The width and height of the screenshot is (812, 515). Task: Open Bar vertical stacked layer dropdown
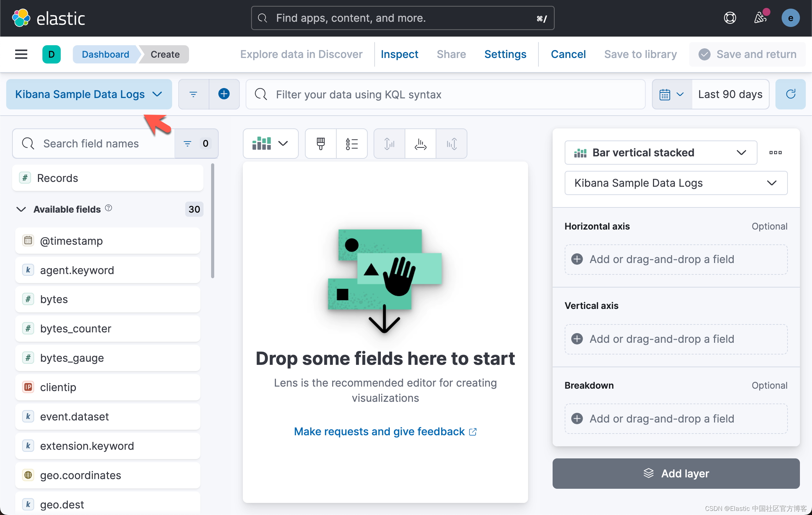point(661,153)
